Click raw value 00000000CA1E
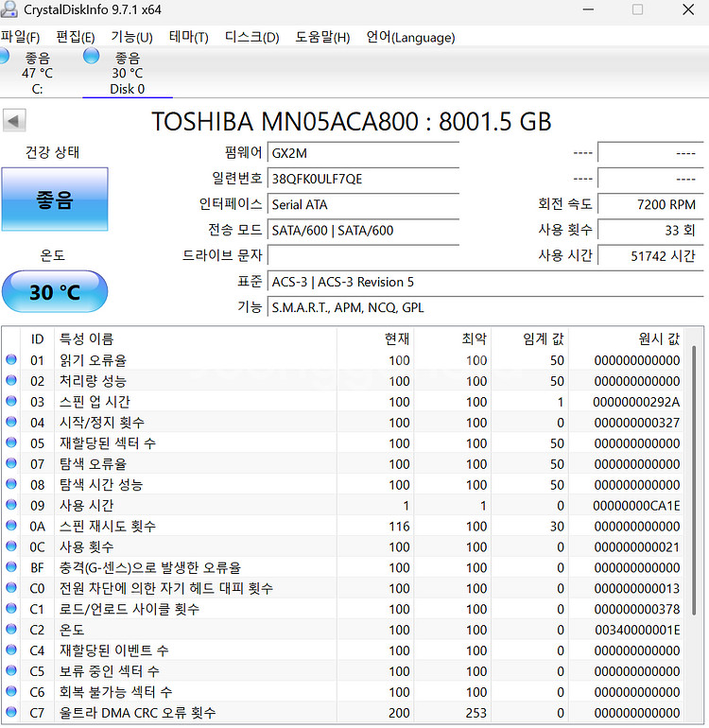The width and height of the screenshot is (709, 728). [x=636, y=506]
